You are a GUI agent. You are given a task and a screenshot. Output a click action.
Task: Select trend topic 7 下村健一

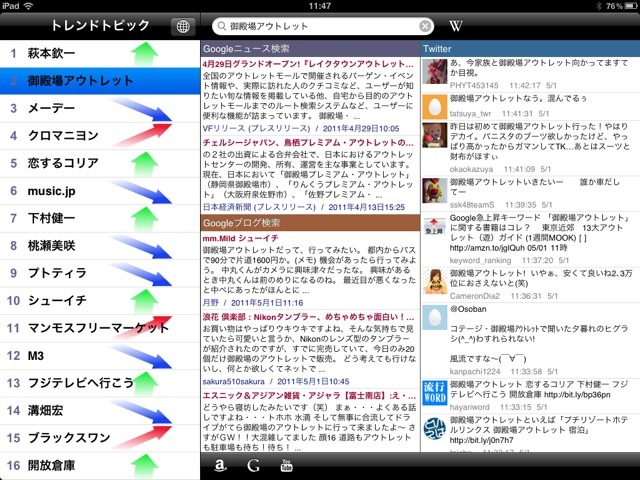100,218
